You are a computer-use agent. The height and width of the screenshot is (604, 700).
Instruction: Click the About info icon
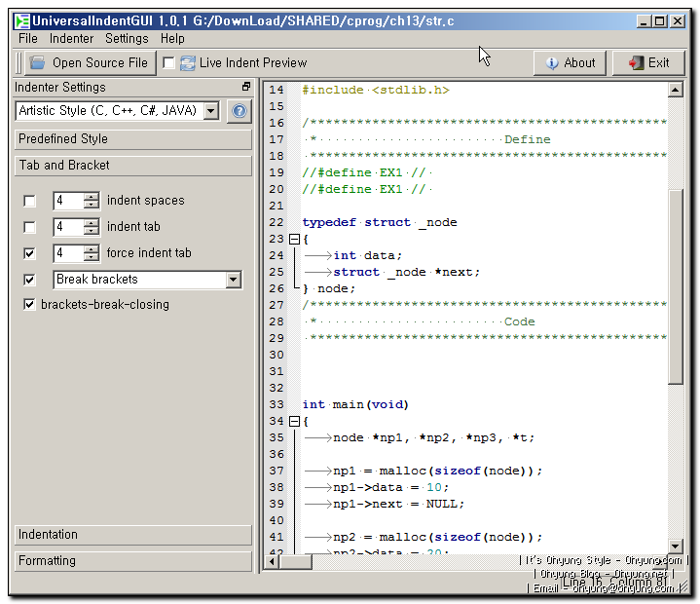(552, 62)
